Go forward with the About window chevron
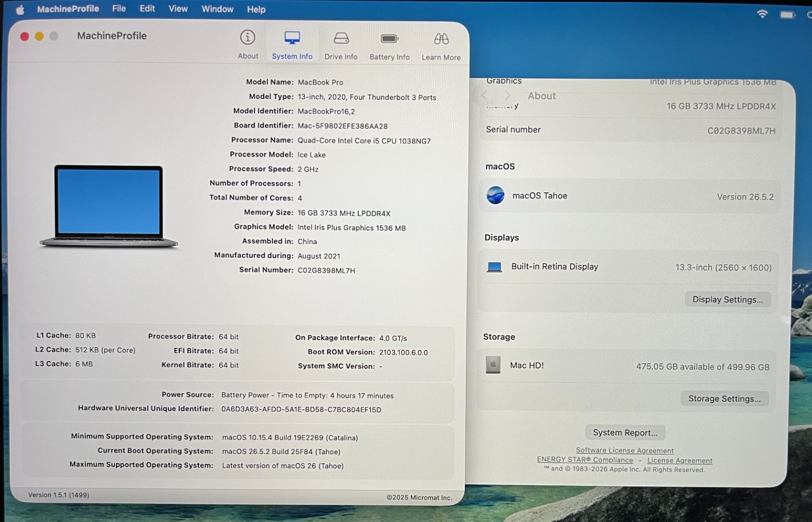This screenshot has width=812, height=522. point(507,95)
